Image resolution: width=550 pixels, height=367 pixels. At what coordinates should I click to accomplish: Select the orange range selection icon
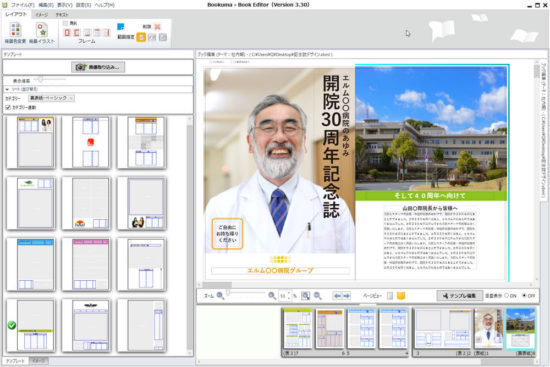[x=141, y=37]
